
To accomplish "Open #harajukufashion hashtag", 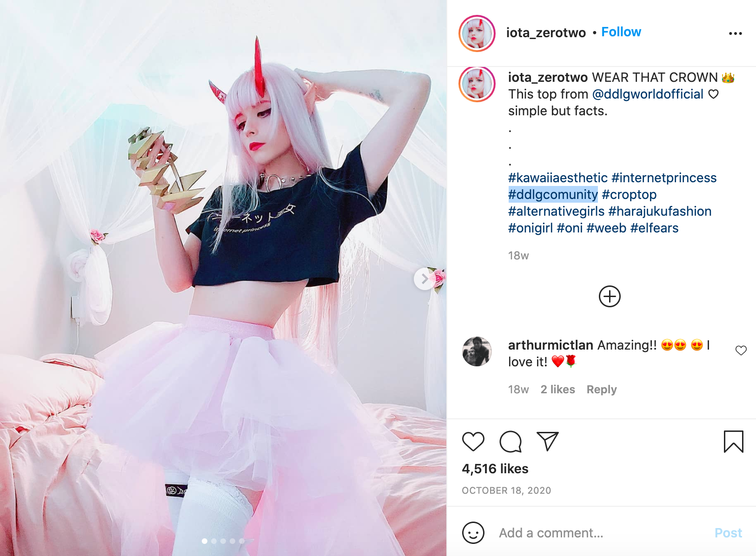I will (x=660, y=212).
